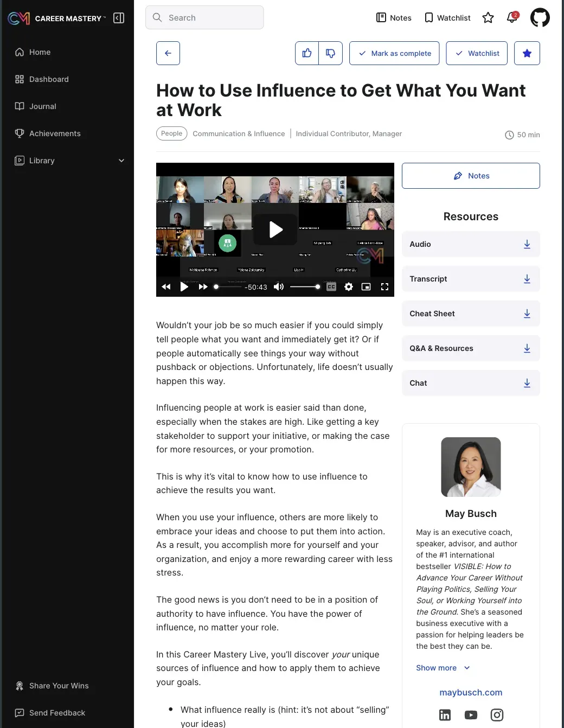
Task: Click the 50 min duration
Action: 522,135
